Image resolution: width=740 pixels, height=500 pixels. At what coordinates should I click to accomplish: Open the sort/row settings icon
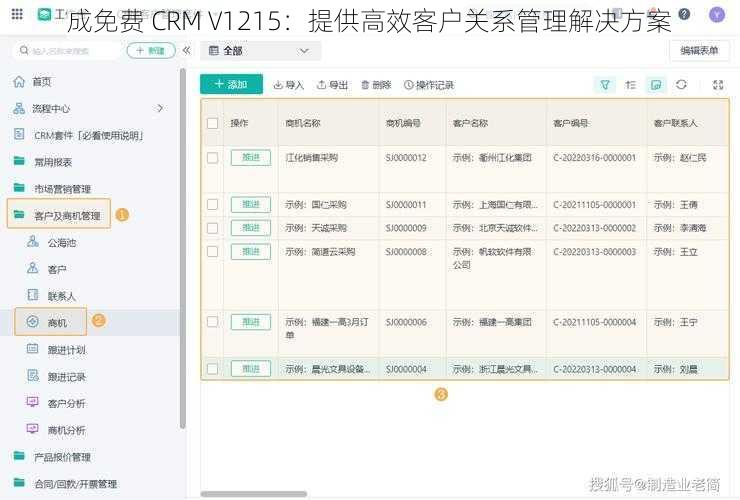pyautogui.click(x=631, y=85)
